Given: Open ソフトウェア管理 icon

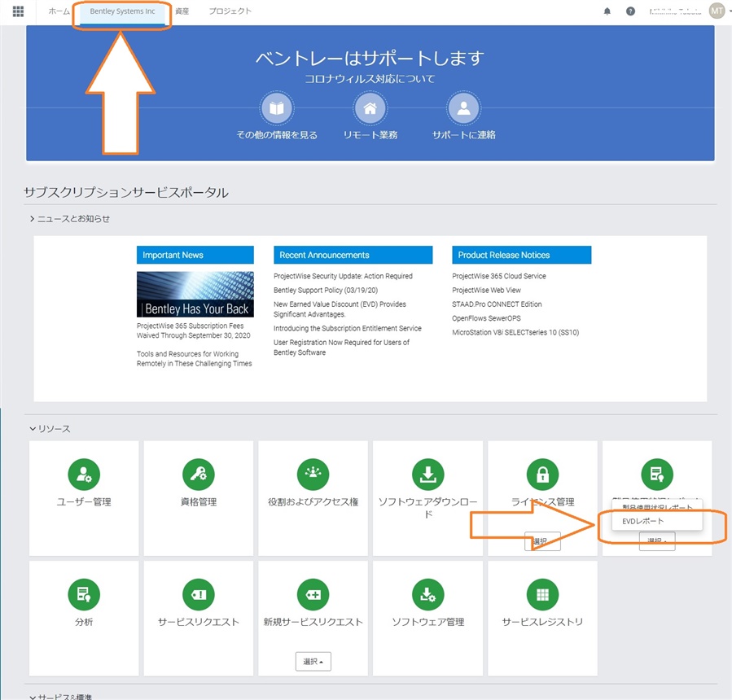Looking at the screenshot, I should (428, 594).
